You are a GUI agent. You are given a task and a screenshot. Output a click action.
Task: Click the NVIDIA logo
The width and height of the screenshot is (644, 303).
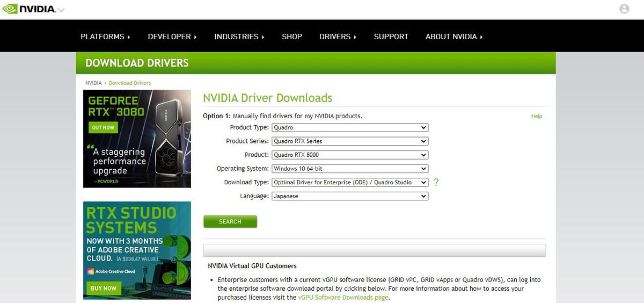coord(29,9)
